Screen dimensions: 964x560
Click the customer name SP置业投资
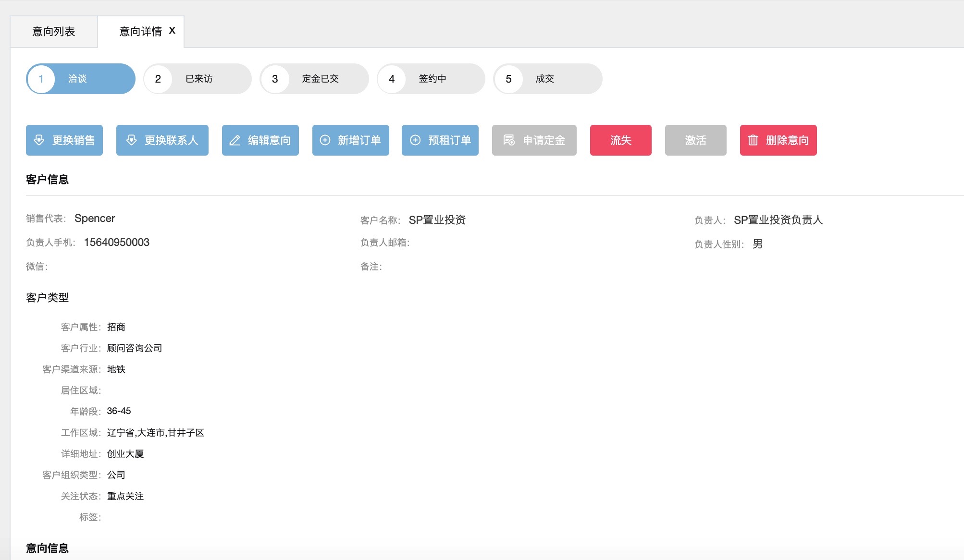pyautogui.click(x=437, y=220)
